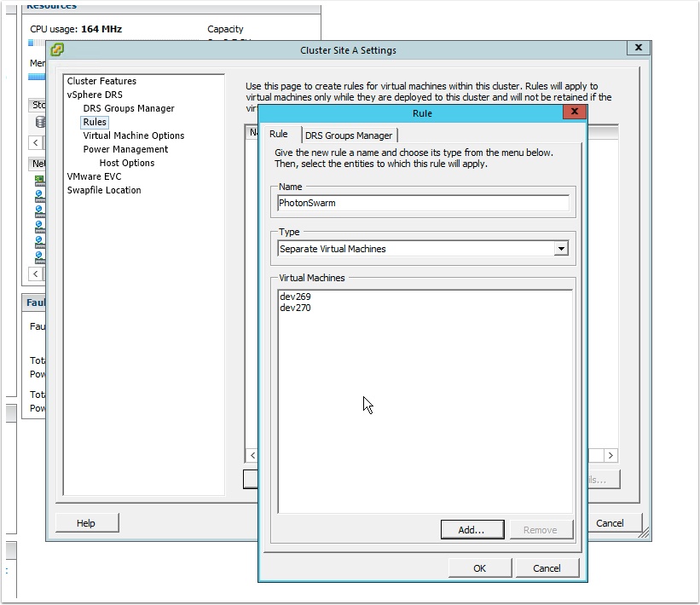Switch to the DRS Groups Manager tab
The width and height of the screenshot is (700, 605).
(349, 135)
